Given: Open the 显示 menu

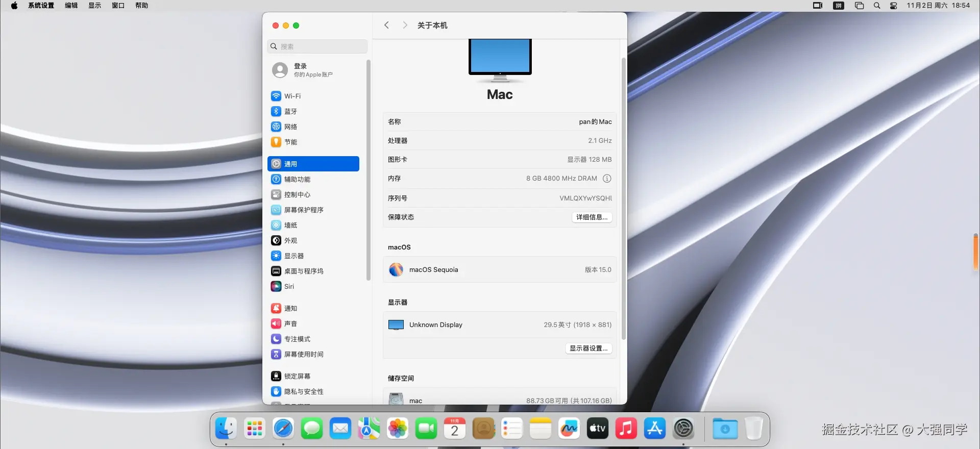Looking at the screenshot, I should 95,6.
